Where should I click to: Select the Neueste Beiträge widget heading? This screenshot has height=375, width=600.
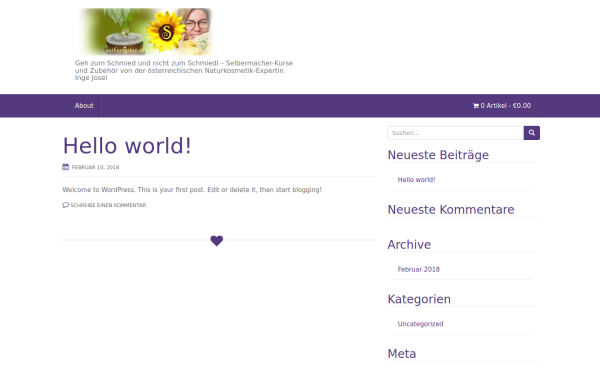(x=438, y=155)
